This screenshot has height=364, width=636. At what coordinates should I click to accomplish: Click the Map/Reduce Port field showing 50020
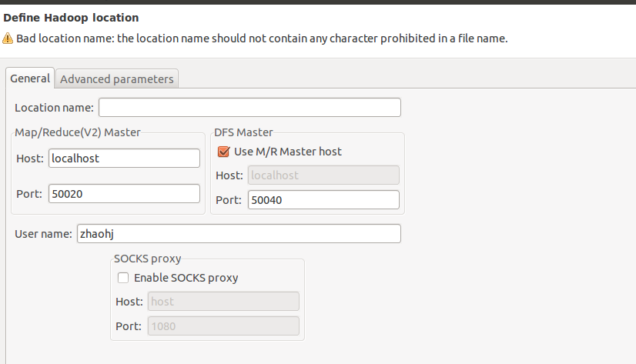click(124, 194)
